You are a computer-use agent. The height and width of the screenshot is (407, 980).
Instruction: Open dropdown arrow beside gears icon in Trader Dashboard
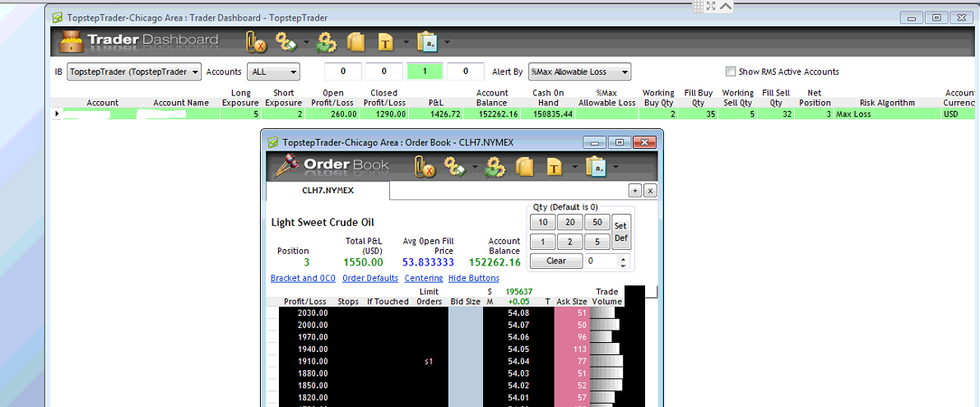click(307, 43)
